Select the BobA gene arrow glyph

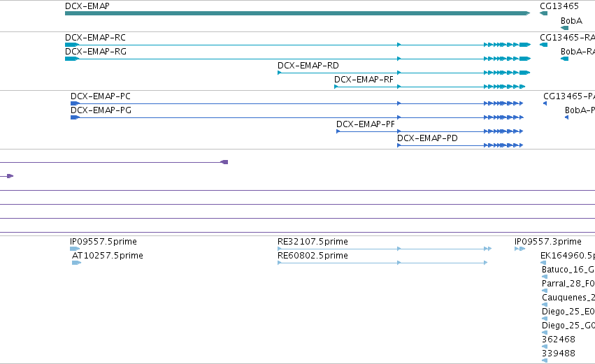click(565, 28)
